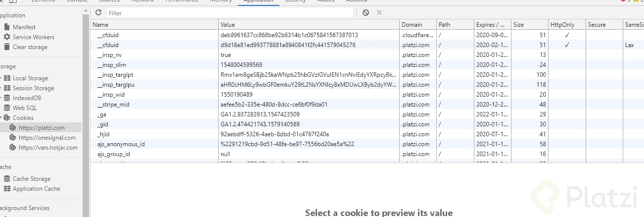Viewport: 644px width, 217px height.
Task: Select the __insp_slim cookie row
Action: click(x=368, y=65)
